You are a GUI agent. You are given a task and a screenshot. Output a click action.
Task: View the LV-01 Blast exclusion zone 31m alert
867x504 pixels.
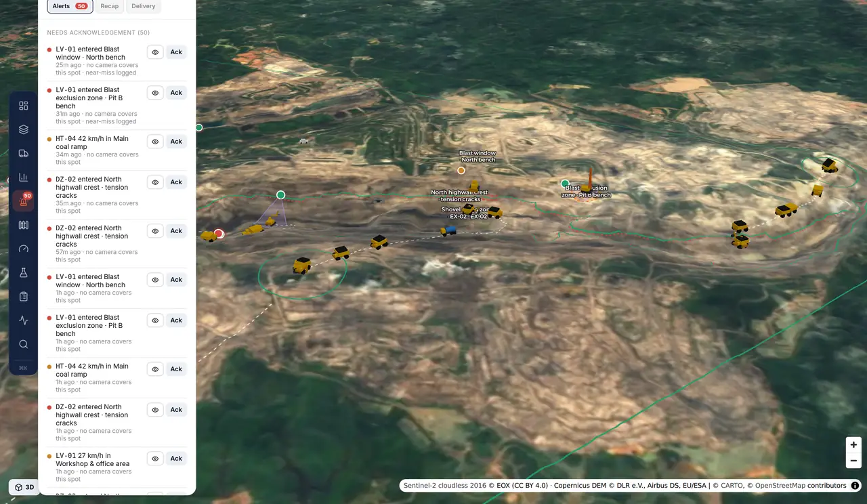click(x=155, y=93)
